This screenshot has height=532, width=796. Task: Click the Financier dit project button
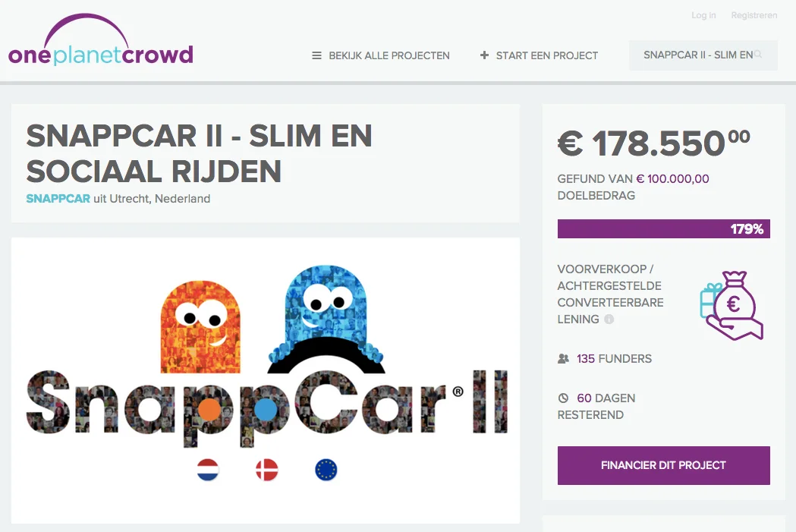pos(663,465)
